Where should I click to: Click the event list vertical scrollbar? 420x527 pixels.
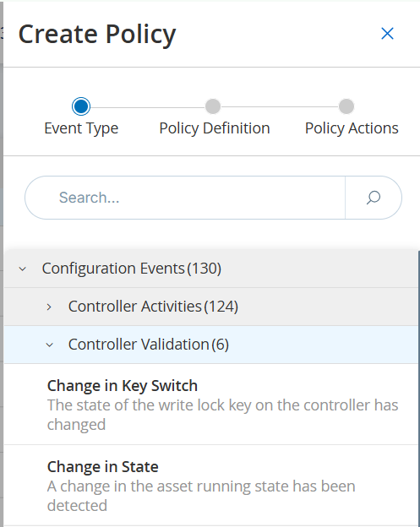pos(418,388)
